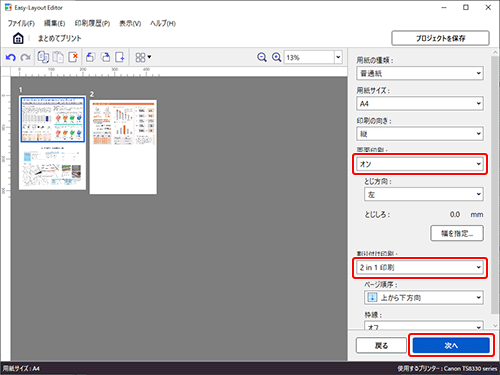Zoom in the preview

pyautogui.click(x=276, y=57)
